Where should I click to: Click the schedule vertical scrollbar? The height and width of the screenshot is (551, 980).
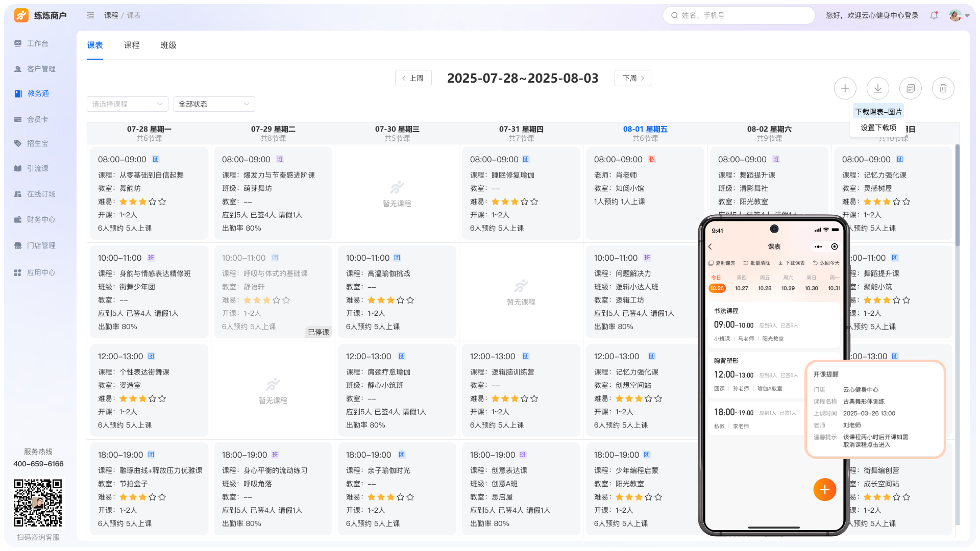point(957,194)
